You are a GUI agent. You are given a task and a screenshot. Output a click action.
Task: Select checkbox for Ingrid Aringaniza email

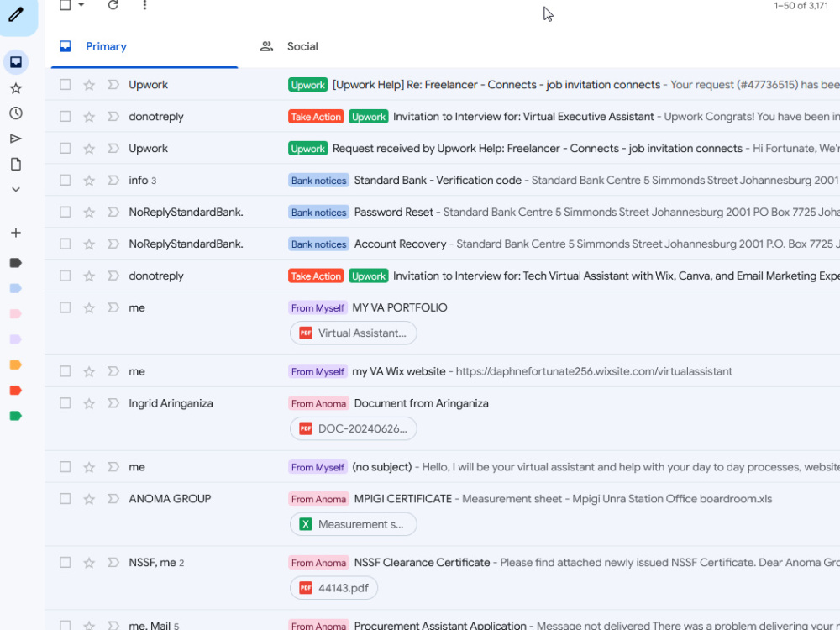[x=66, y=403]
